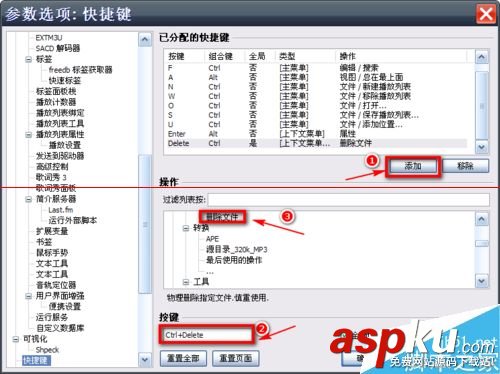
Task: Select the 文件 / 保存播放列表... row
Action: [316, 115]
